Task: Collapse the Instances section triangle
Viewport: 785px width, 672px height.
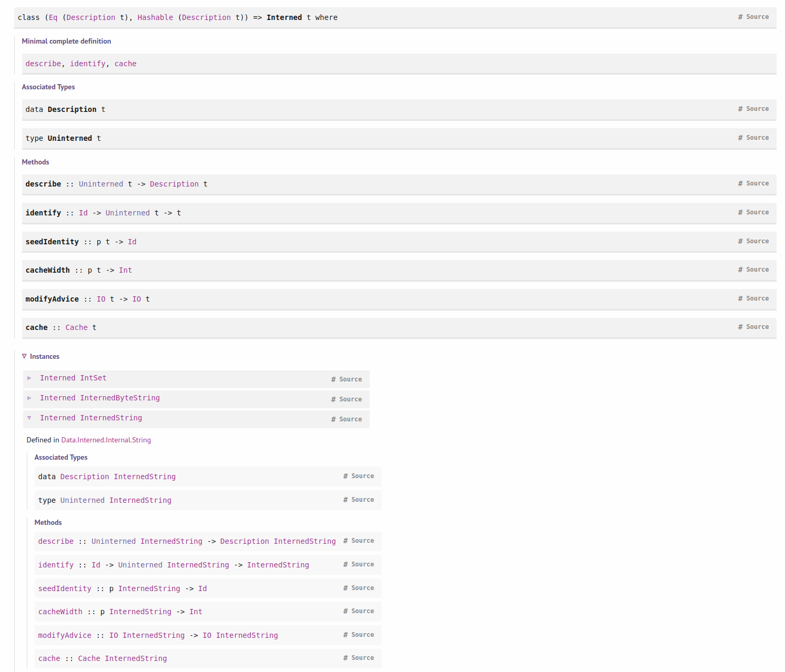Action: pyautogui.click(x=24, y=356)
